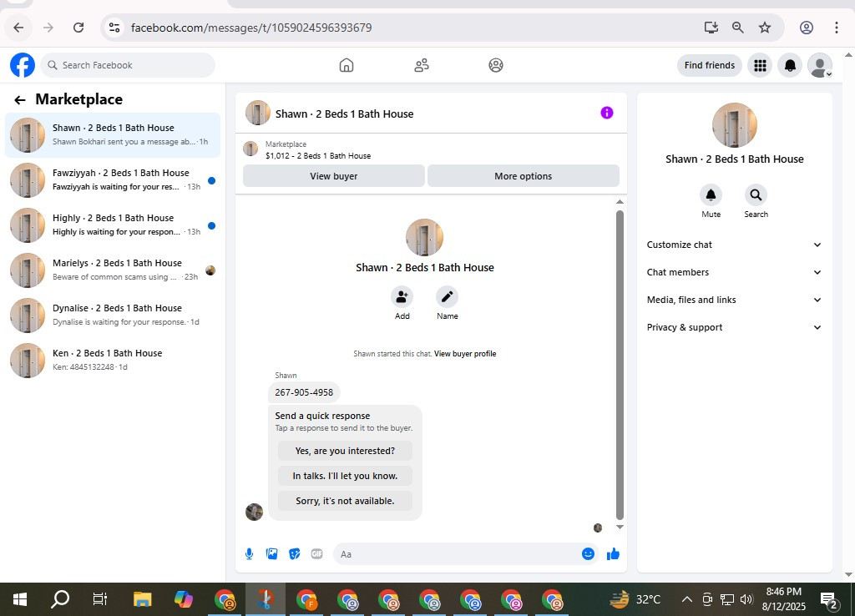Open the account profile avatar menu
The width and height of the screenshot is (855, 616).
tap(820, 65)
